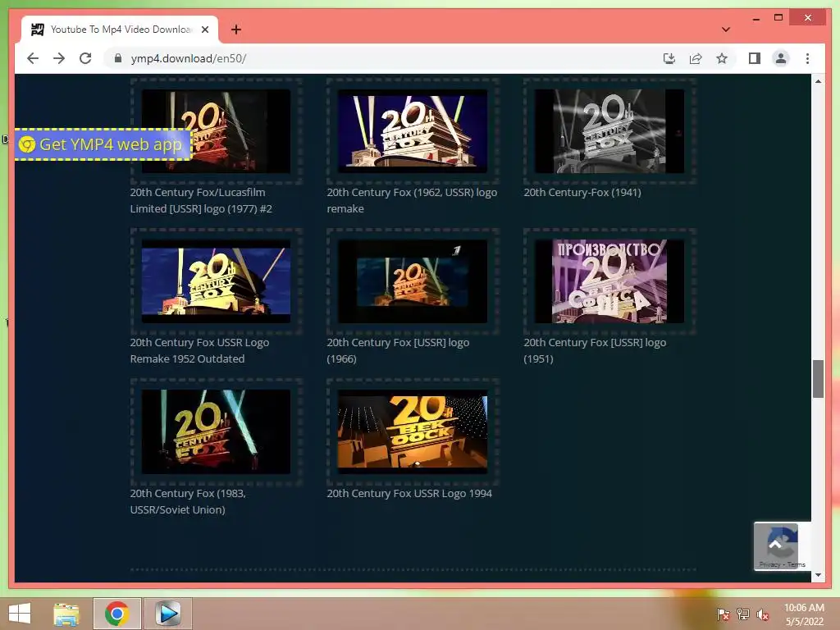
Task: Open the 20th Century Fox [USSR] 1966 thumbnail
Action: point(413,281)
